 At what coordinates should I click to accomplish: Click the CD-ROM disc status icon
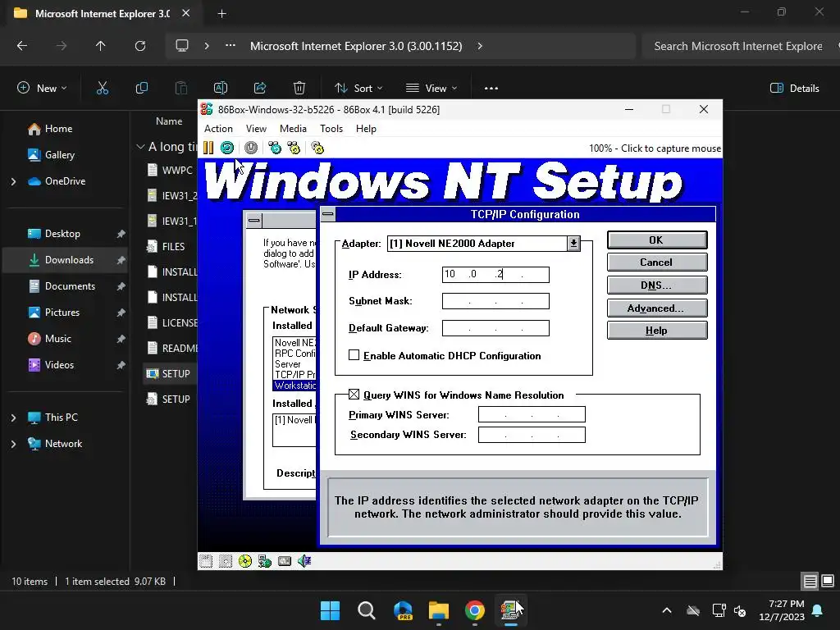pos(245,561)
